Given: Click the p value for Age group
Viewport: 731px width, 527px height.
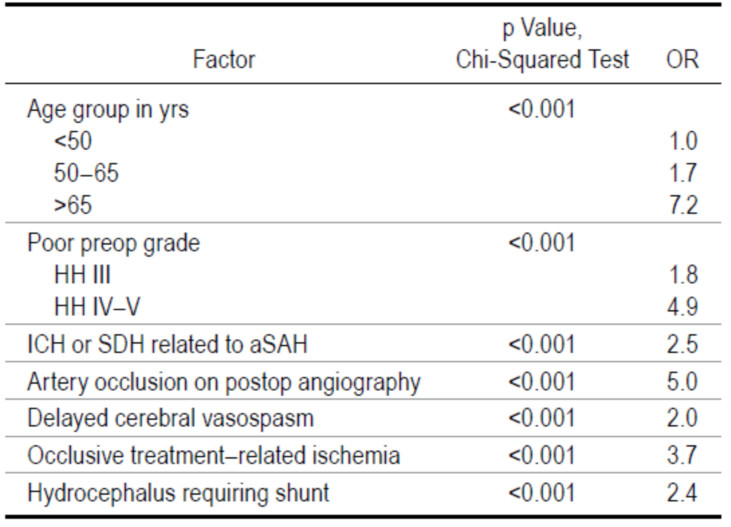Looking at the screenshot, I should 543,110.
